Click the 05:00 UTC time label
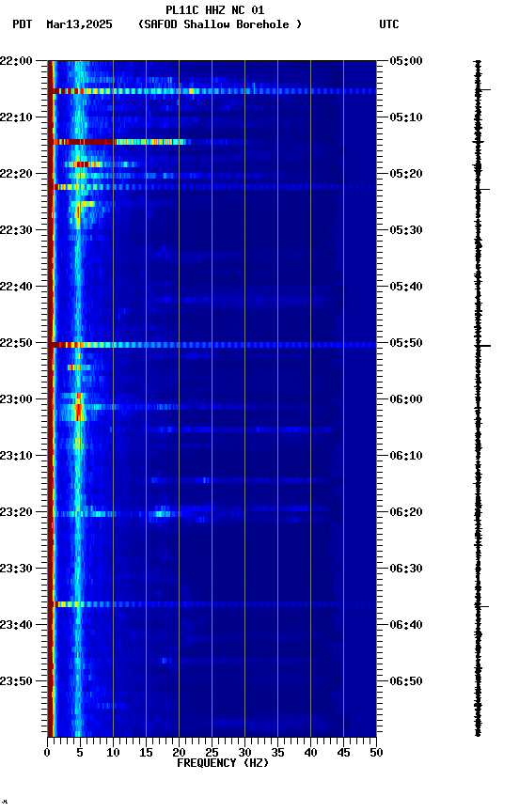The height and width of the screenshot is (812, 519). (x=406, y=61)
